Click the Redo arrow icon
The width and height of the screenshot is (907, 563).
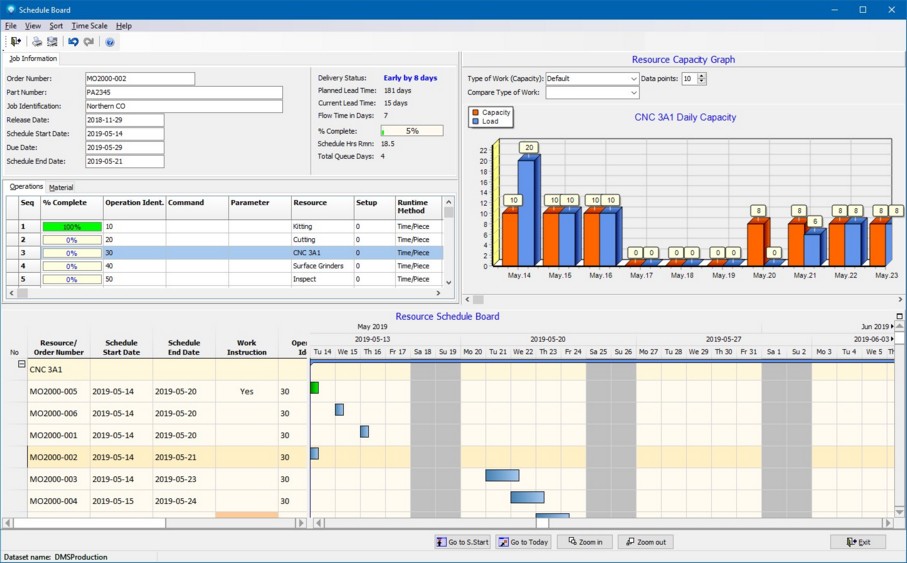point(89,42)
